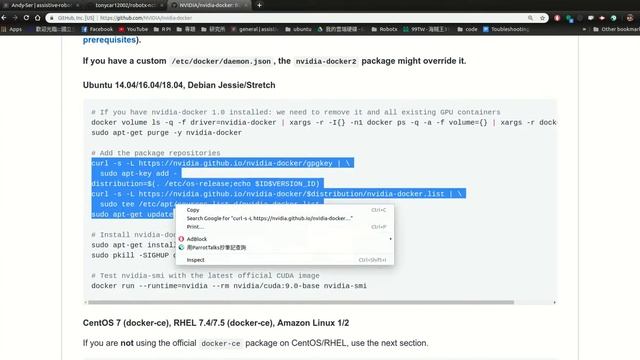Open the green parrot extension icon
Image resolution: width=640 pixels, height=360 pixels.
[x=613, y=18]
